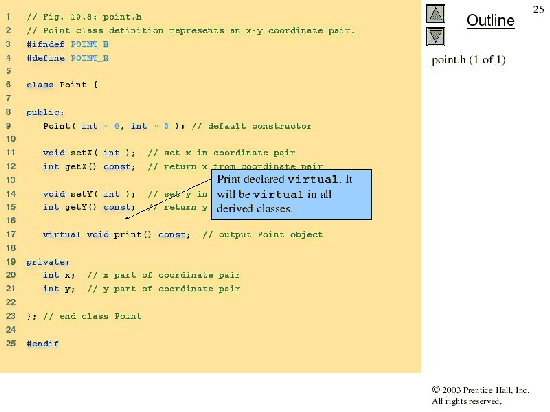Click the 'private:' access specifier
Image resolution: width=550 pixels, height=412 pixels.
tap(48, 262)
